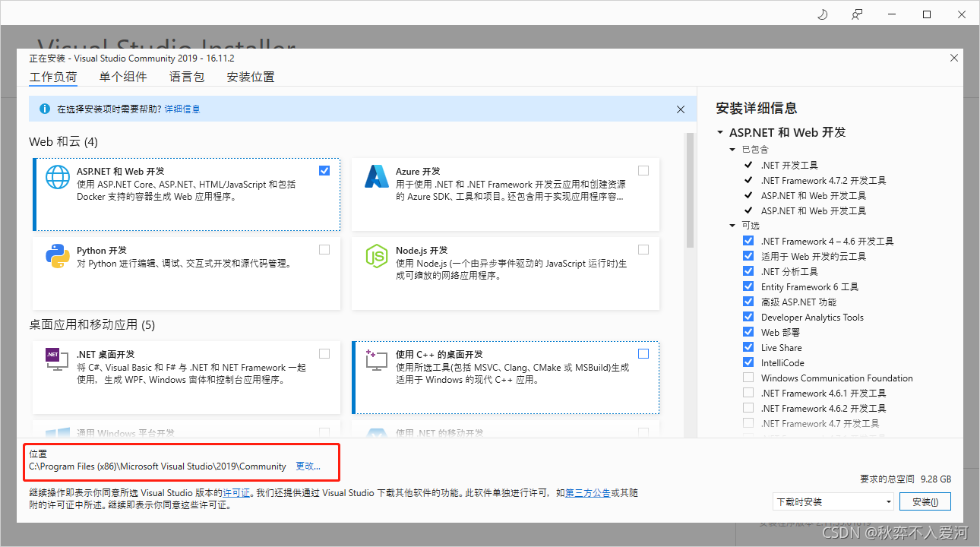Open the 下载时安装 install mode dropdown

click(x=833, y=501)
